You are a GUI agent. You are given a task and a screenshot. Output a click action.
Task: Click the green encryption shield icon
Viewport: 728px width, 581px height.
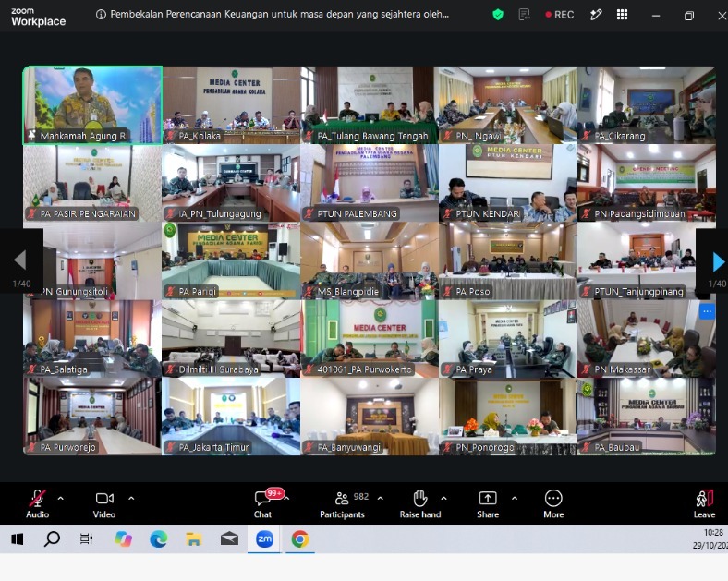click(x=498, y=15)
